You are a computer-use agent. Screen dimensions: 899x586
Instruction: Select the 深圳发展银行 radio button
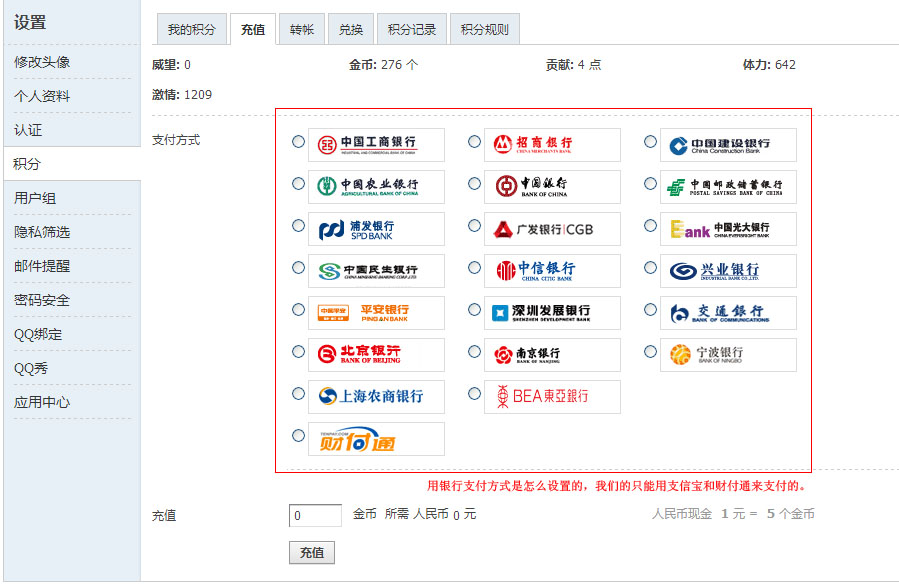tap(474, 310)
